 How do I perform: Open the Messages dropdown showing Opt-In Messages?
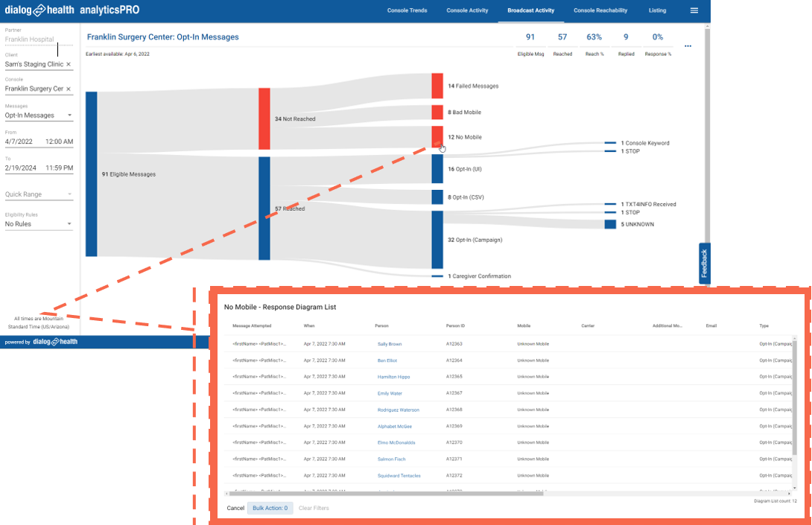tap(39, 115)
